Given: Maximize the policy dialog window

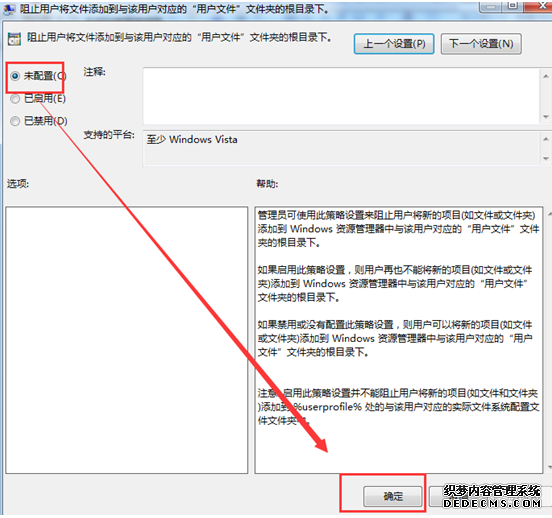Looking at the screenshot, I should [x=513, y=6].
